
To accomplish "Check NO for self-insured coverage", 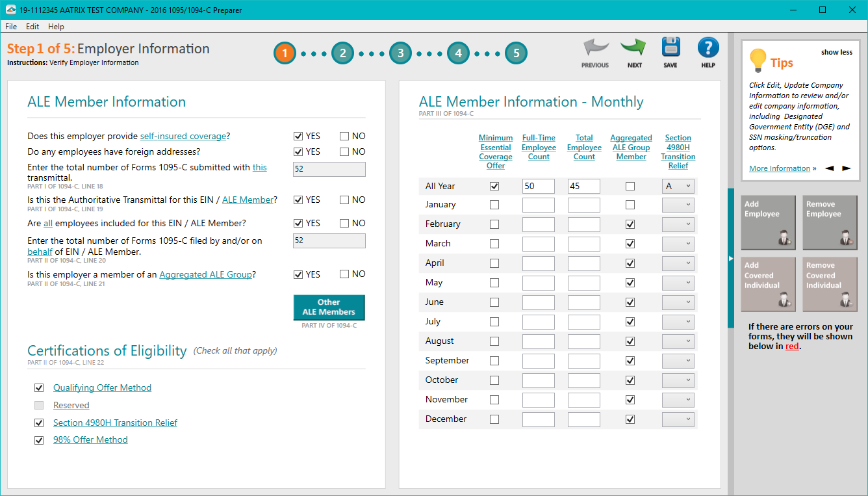I will click(344, 137).
